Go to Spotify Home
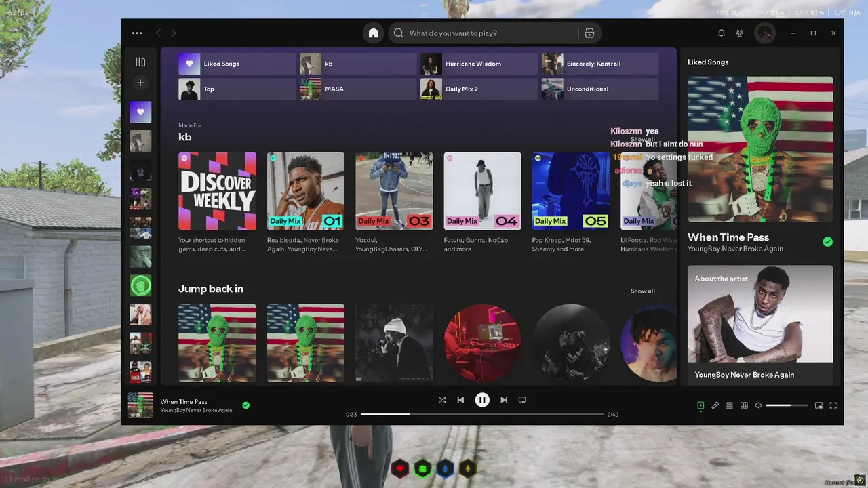868x488 pixels. tap(373, 33)
